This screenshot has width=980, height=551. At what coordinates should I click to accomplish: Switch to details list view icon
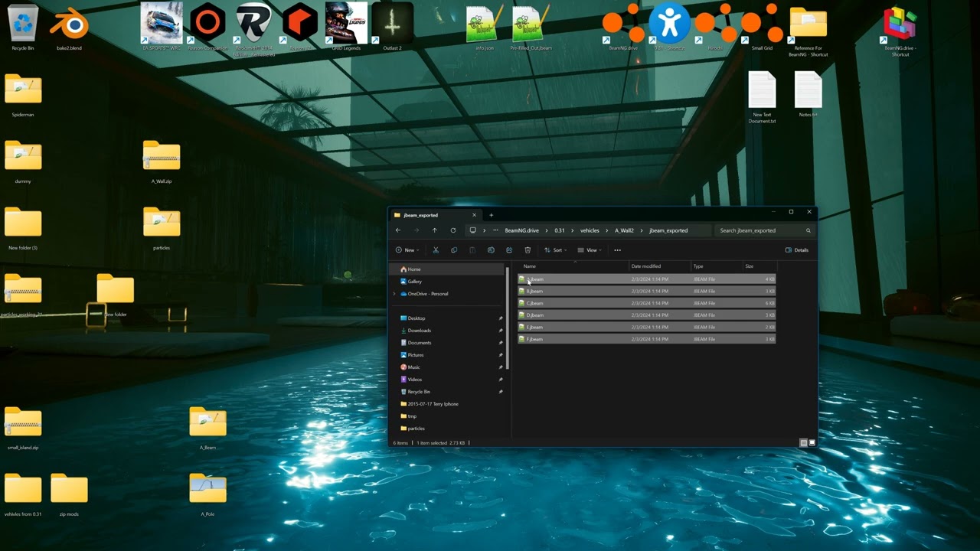(x=803, y=443)
